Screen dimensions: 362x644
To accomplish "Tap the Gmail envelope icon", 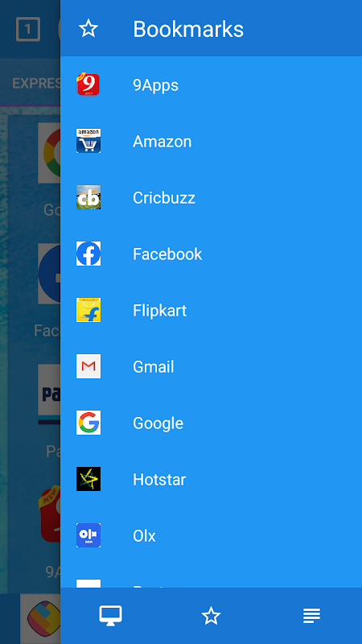I will (88, 366).
